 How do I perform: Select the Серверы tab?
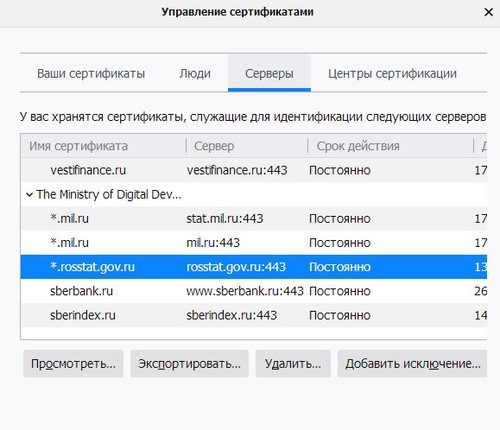coord(269,74)
